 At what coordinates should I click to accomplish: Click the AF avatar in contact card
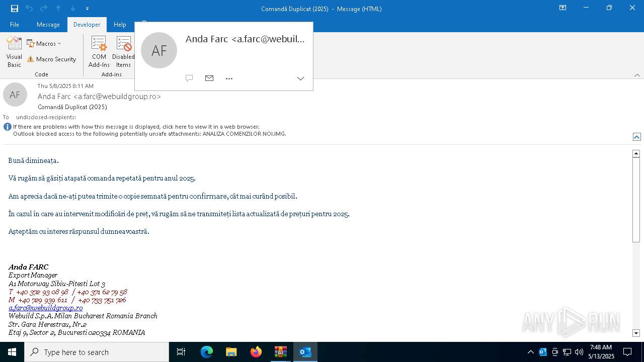(159, 50)
